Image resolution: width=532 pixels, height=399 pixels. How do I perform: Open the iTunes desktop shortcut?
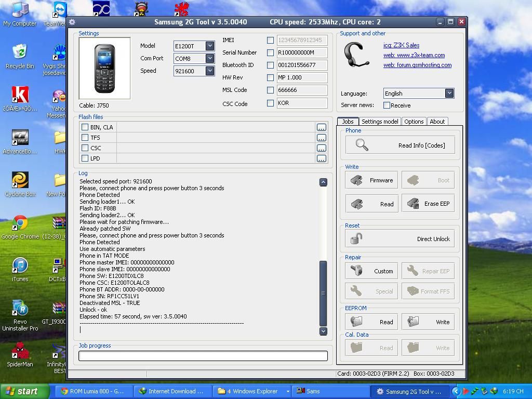pyautogui.click(x=20, y=270)
